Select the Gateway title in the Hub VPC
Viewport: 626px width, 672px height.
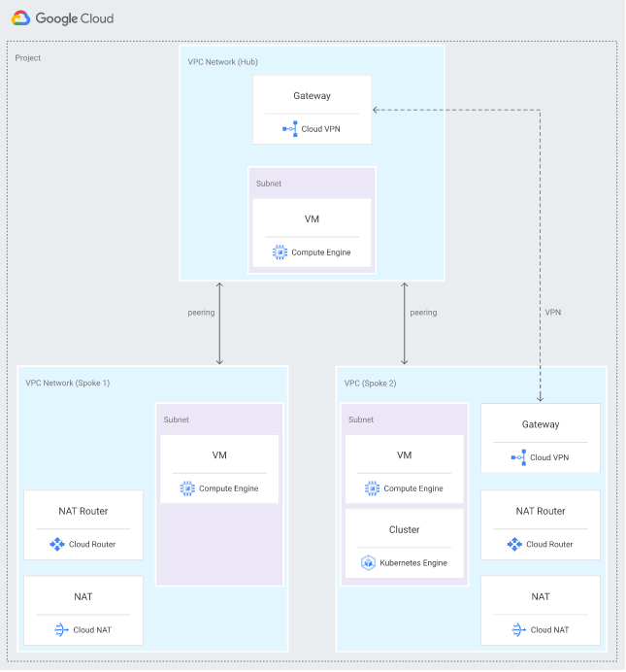313,96
